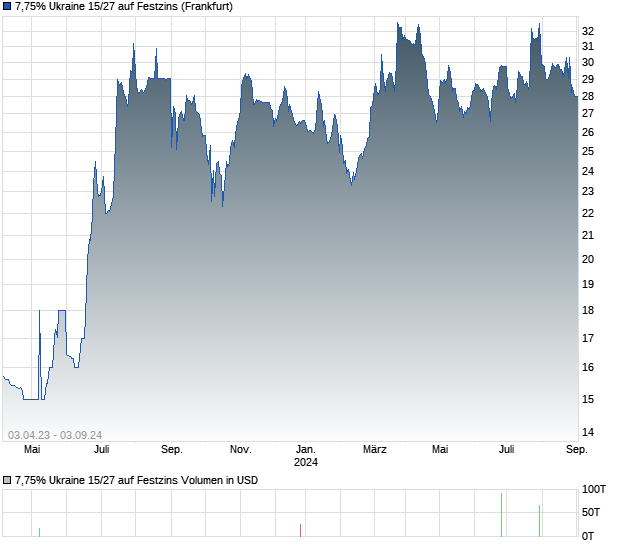Click the gray legend square beside the volume title
Image resolution: width=620 pixels, height=546 pixels.
(7, 480)
